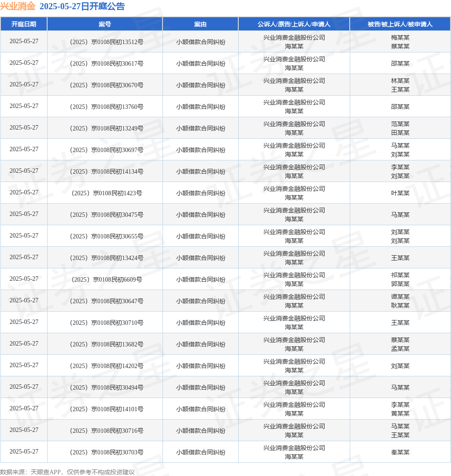Click defendant cell 祁某某 郭某某
Screen dimensions: 451x476
point(400,279)
